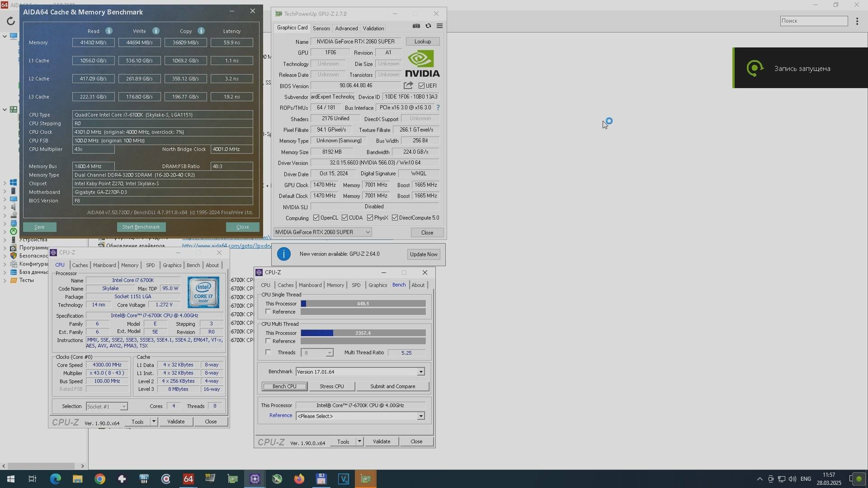This screenshot has width=868, height=488.
Task: Click Start Benchmark in AIDA64
Action: click(141, 227)
